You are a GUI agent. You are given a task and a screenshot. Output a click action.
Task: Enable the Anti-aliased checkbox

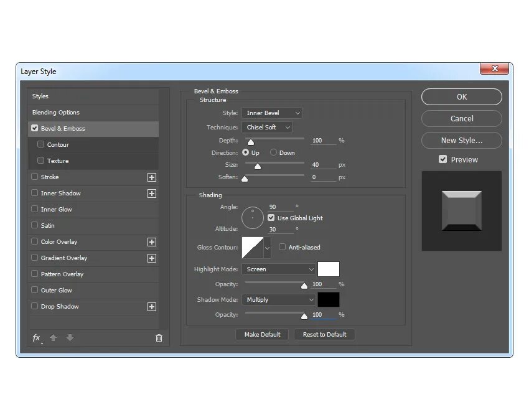282,247
